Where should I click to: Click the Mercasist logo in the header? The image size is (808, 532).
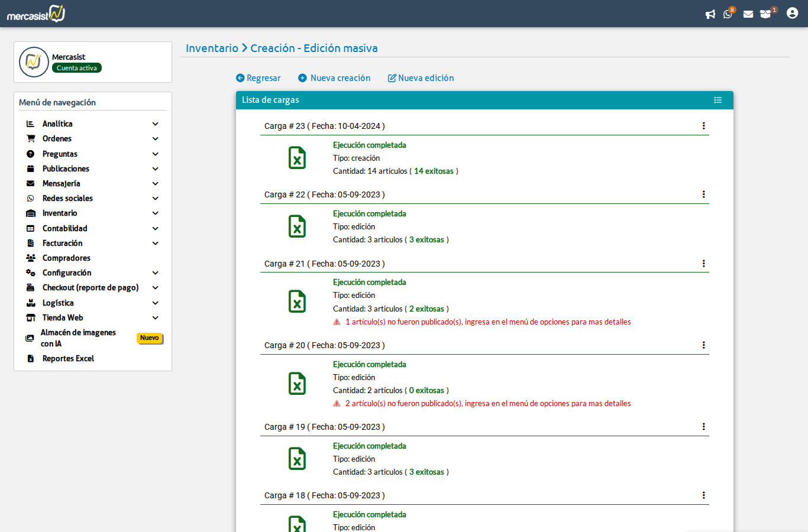(36, 14)
